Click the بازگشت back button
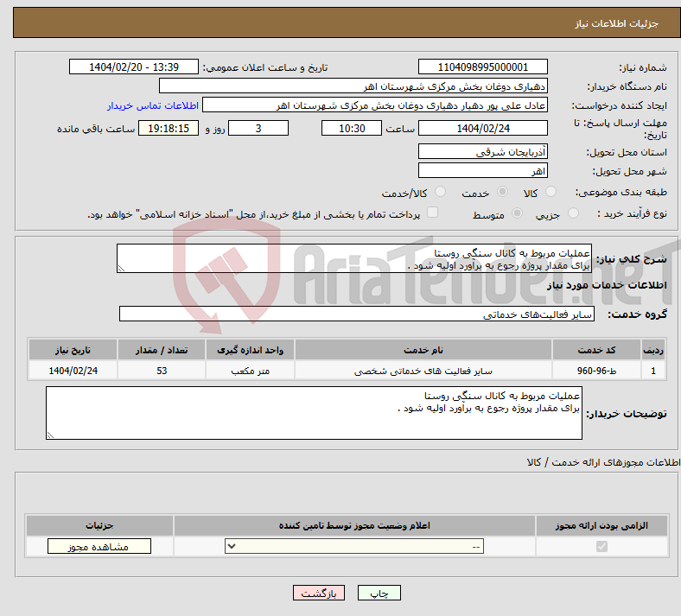 click(x=319, y=593)
